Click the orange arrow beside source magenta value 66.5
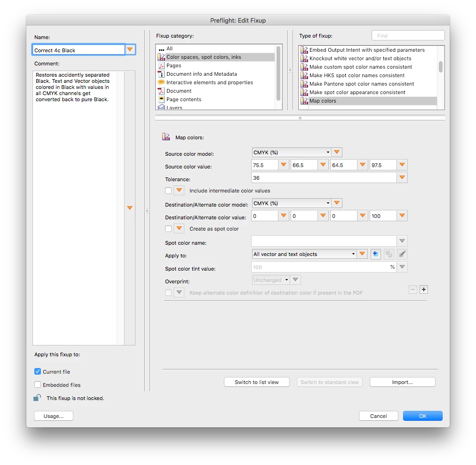476x465 pixels. pos(323,165)
